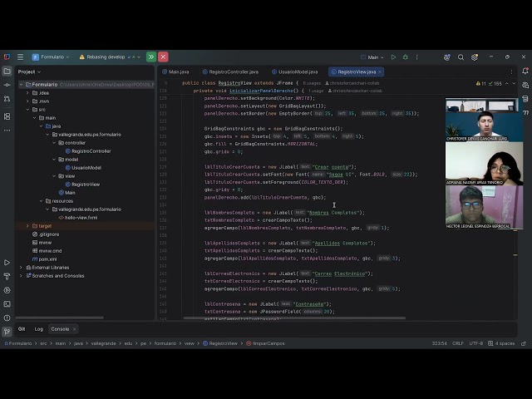The width and height of the screenshot is (532, 399).
Task: Close the RegistroView.java tab
Action: coord(380,72)
